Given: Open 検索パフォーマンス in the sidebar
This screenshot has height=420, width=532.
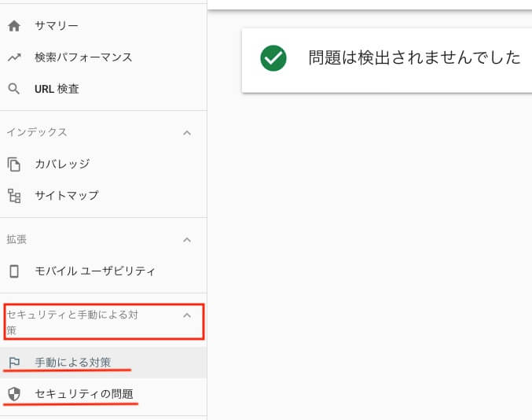Looking at the screenshot, I should [x=103, y=57].
